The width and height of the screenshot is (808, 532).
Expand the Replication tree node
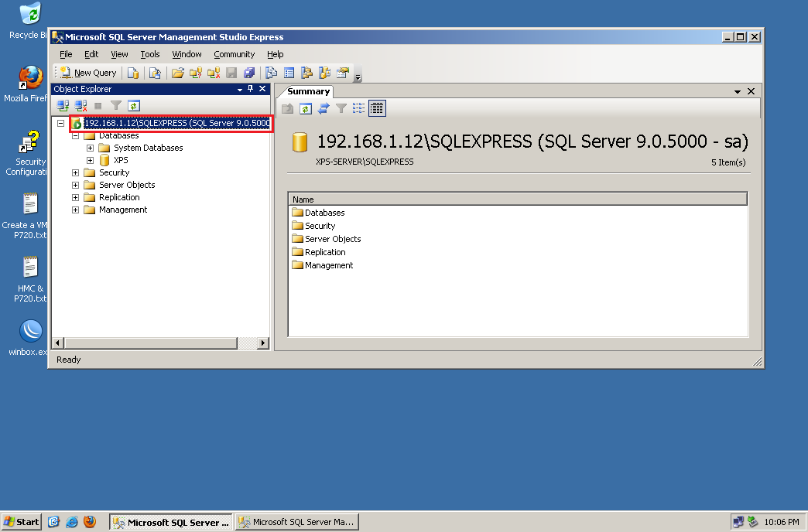(x=75, y=197)
